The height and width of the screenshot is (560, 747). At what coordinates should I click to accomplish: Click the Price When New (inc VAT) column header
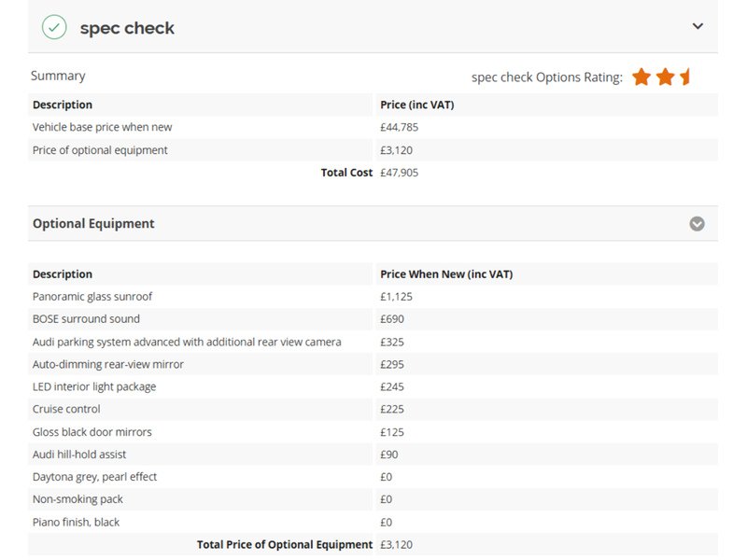(446, 274)
